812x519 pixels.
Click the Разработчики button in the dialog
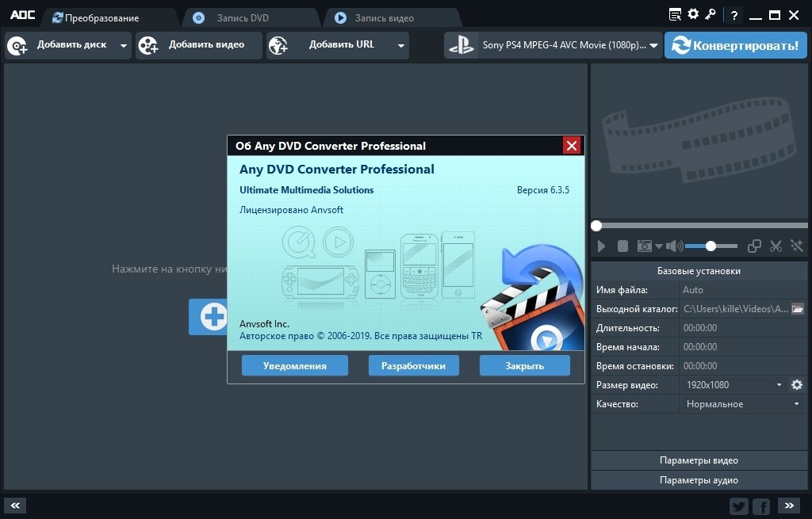(x=413, y=366)
